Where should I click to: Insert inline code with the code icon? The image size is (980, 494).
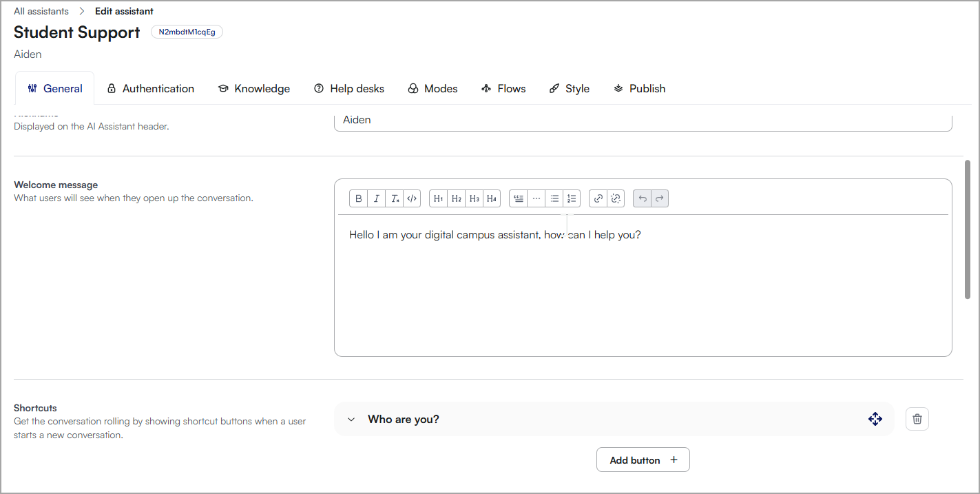[412, 198]
